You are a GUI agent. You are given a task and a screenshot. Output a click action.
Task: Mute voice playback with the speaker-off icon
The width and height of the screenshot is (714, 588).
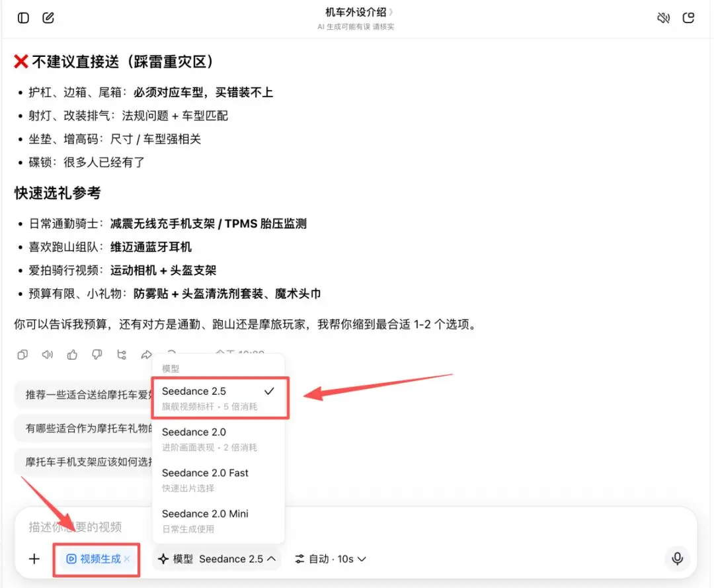click(664, 18)
